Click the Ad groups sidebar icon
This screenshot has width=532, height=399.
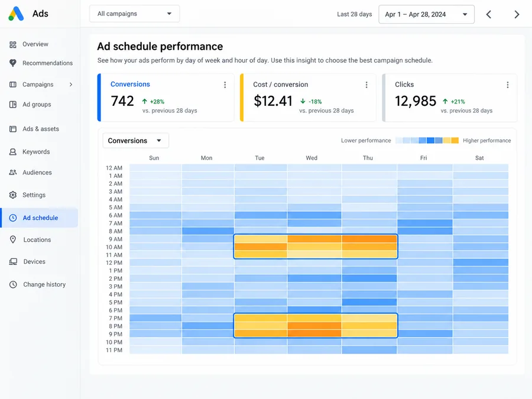[13, 105]
